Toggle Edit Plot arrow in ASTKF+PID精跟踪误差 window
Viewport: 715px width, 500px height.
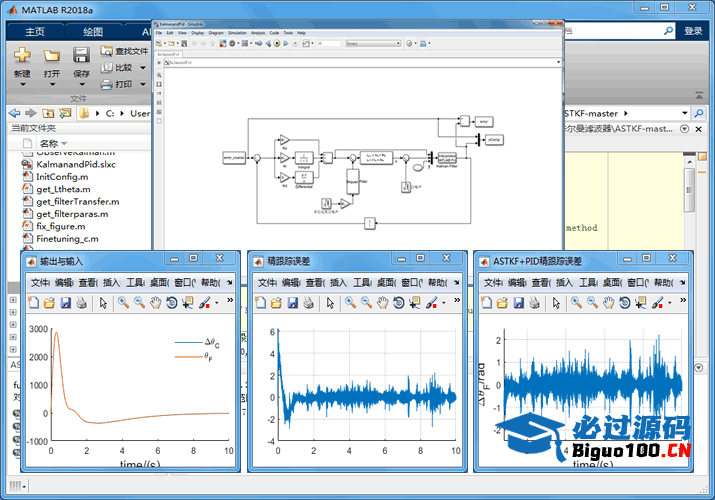tap(556, 303)
